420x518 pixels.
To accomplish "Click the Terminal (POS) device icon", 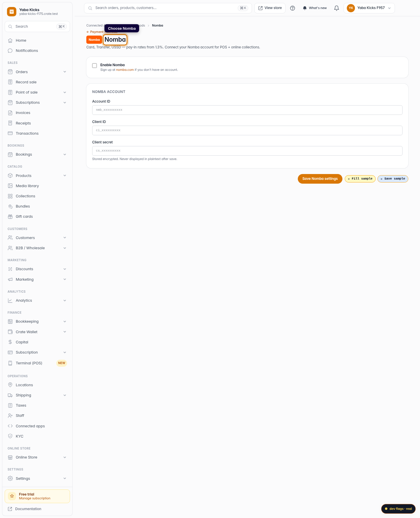I will pos(10,363).
